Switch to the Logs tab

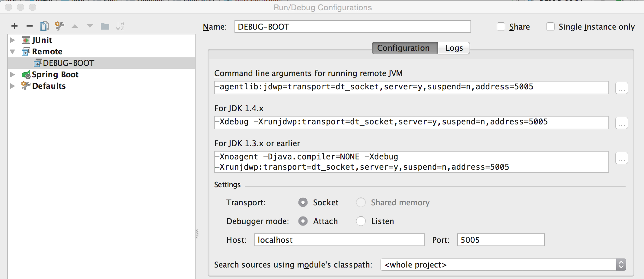click(x=454, y=48)
